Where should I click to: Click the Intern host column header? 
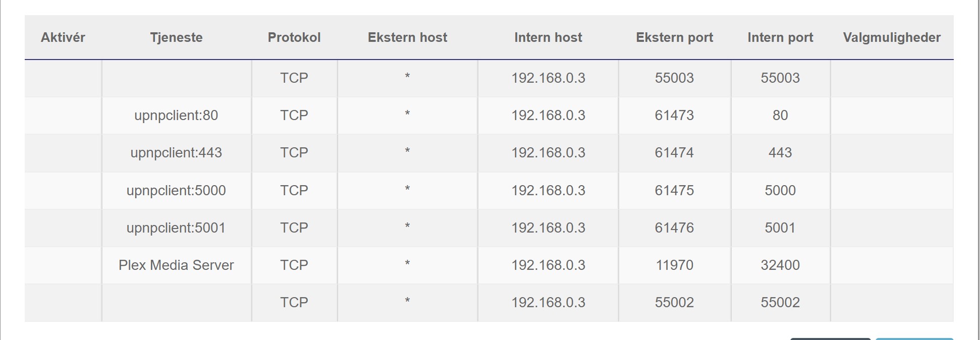548,37
